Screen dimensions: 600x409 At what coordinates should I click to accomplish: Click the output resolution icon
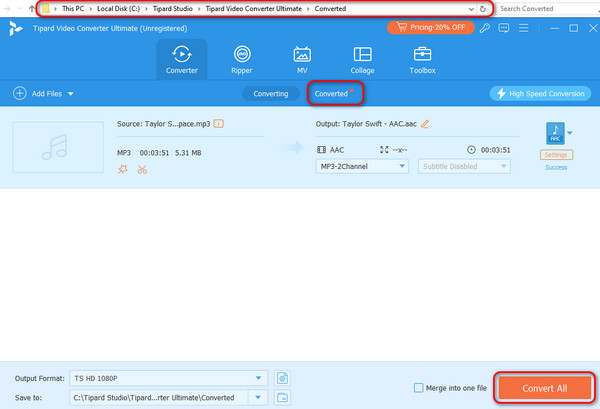tap(384, 150)
